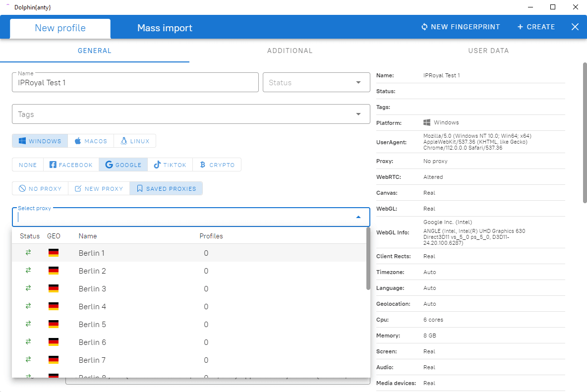Viewport: 587px width, 392px height.
Task: Select TikTok as the profile type
Action: 170,165
